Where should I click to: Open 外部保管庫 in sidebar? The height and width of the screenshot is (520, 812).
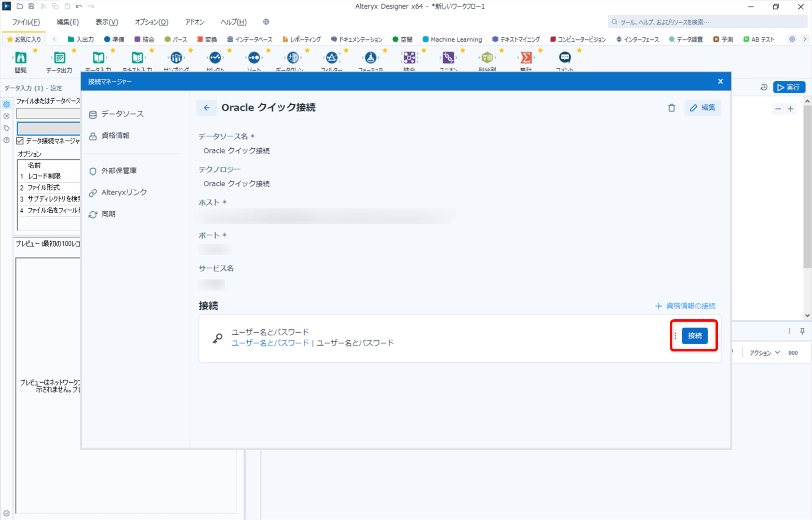pos(113,171)
